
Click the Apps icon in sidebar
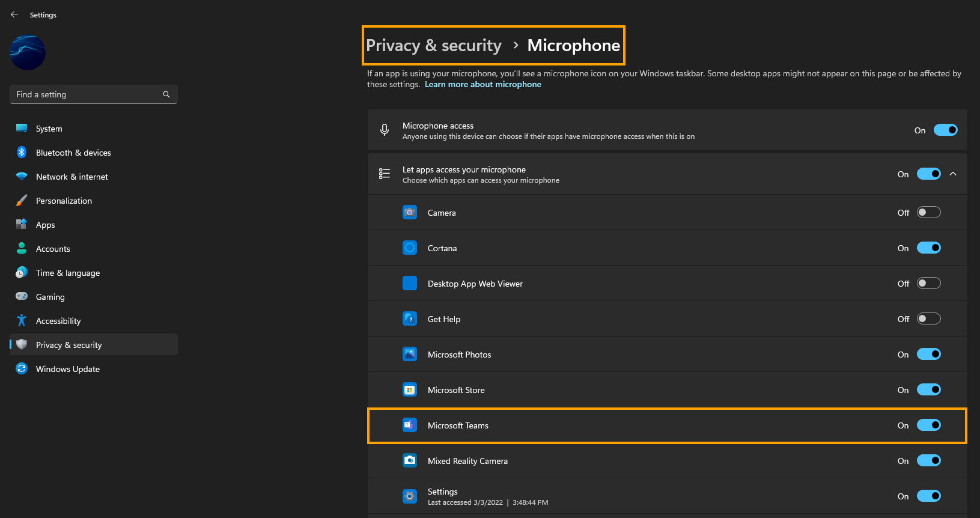[x=22, y=224]
